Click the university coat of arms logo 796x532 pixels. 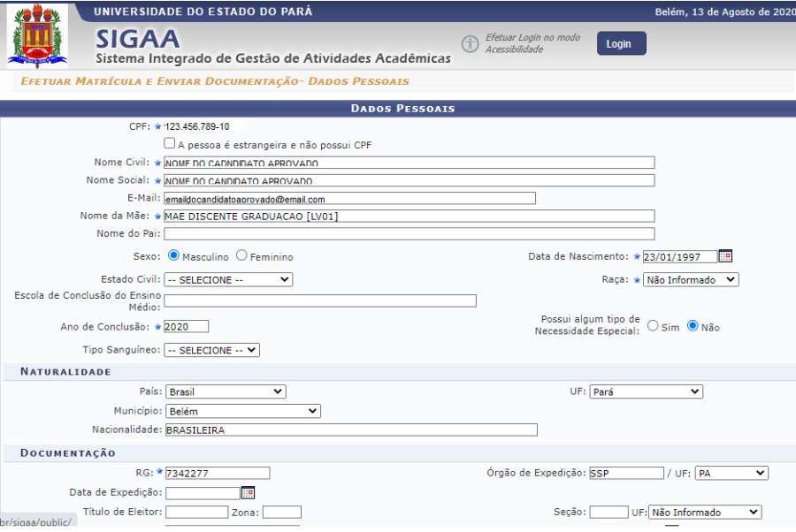coord(37,35)
